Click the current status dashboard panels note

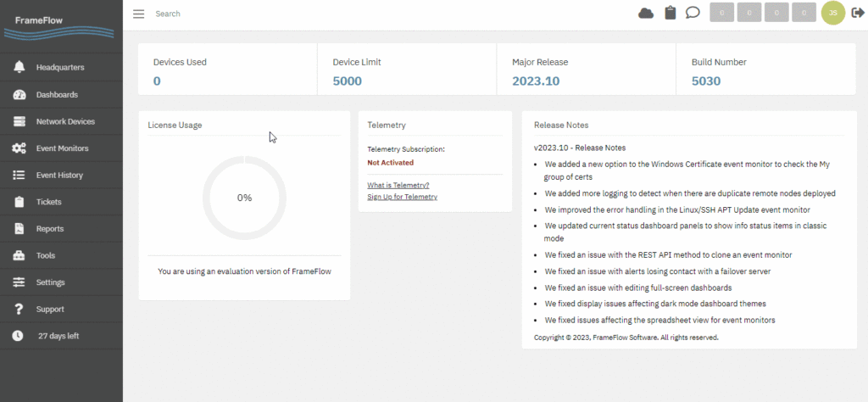pos(686,232)
